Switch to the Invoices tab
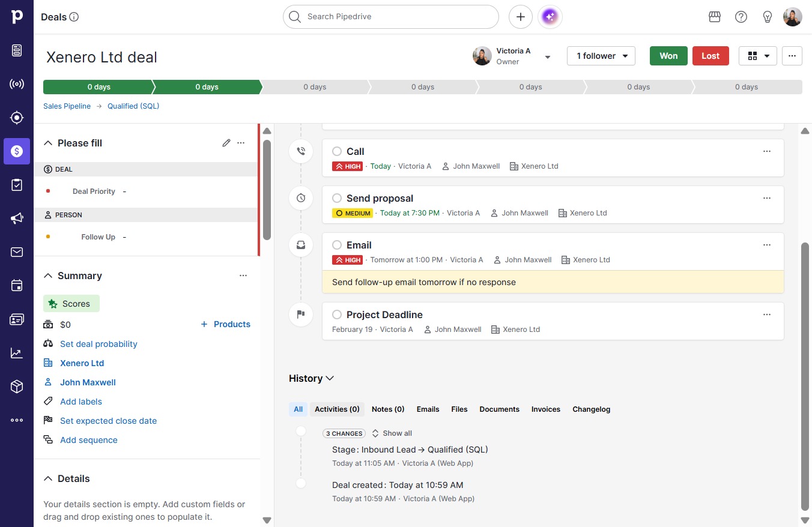 [x=546, y=409]
